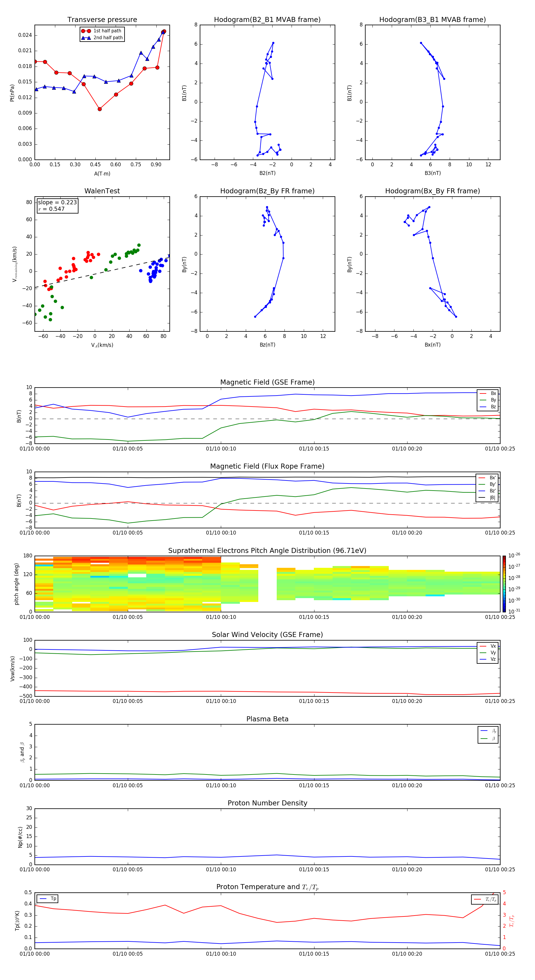The height and width of the screenshot is (980, 535).
Task: Click '01/10 00:10' tick under GSE magnetic field
Action: click(x=221, y=449)
